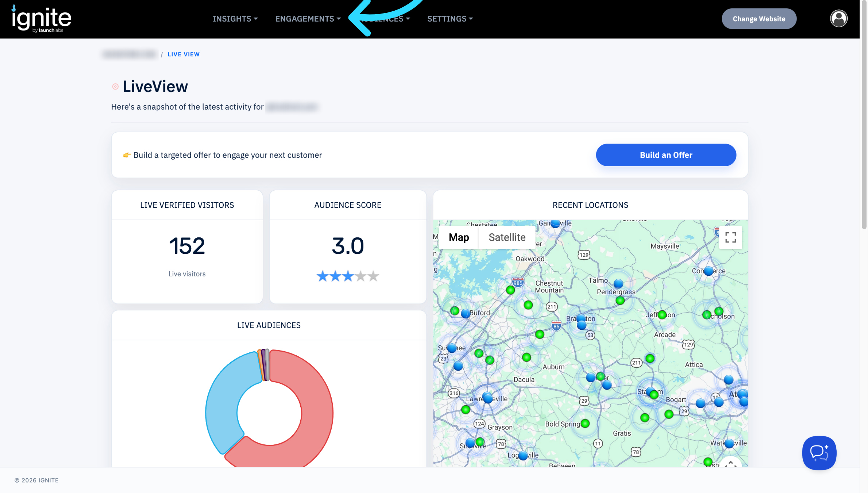868x493 pixels.
Task: Click the targeted offer prompt text
Action: (x=228, y=155)
